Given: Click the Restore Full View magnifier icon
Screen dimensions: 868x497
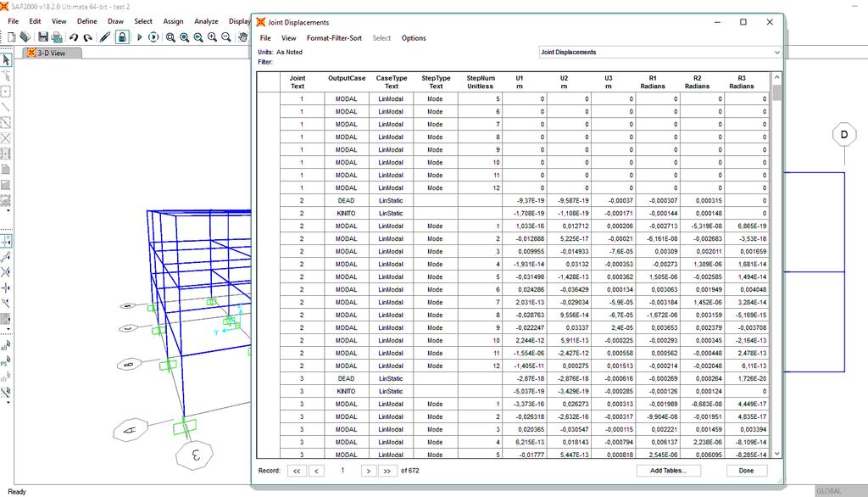Looking at the screenshot, I should pos(184,37).
